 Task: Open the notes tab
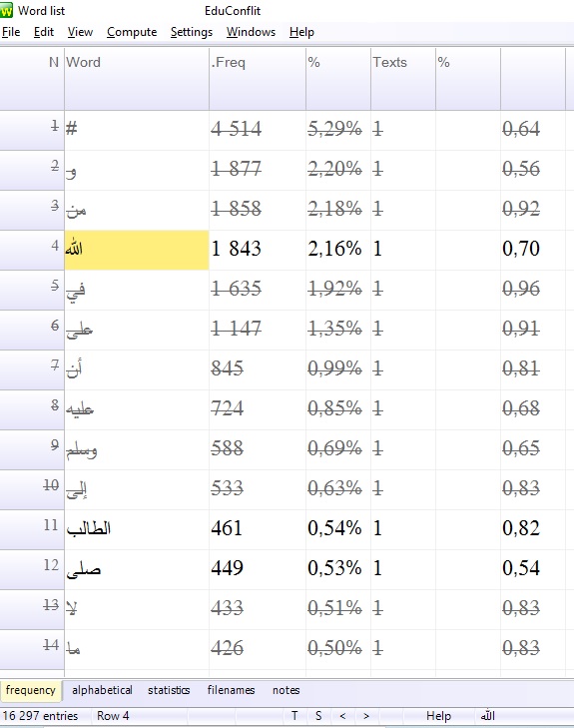(x=286, y=690)
